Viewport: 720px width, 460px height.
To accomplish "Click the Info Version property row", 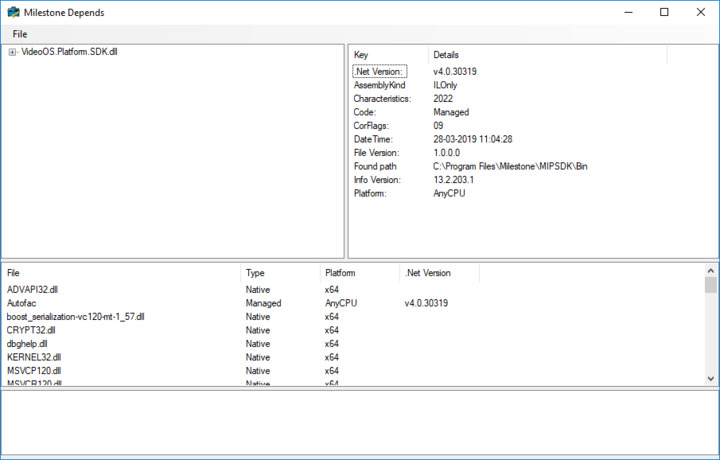I will tap(377, 180).
